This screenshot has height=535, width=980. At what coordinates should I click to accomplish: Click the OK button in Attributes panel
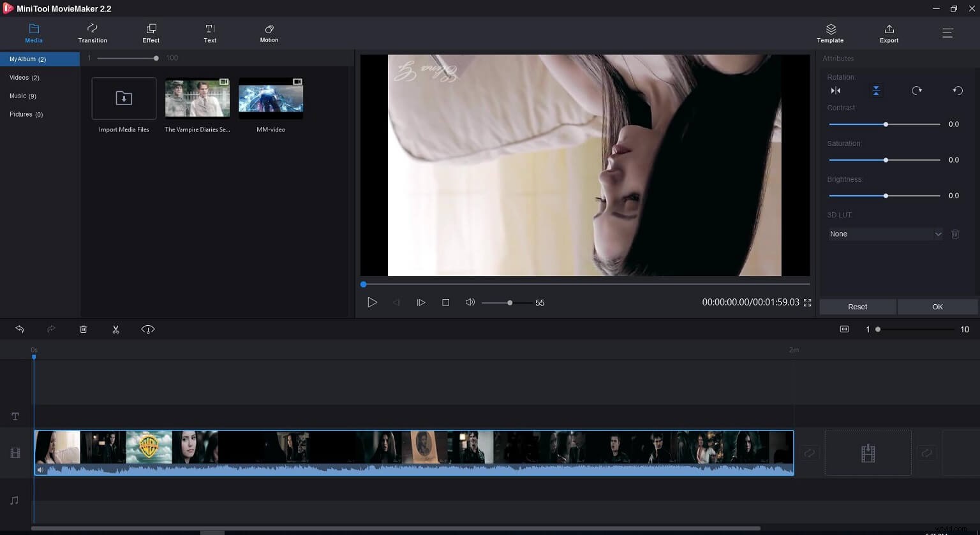click(937, 307)
